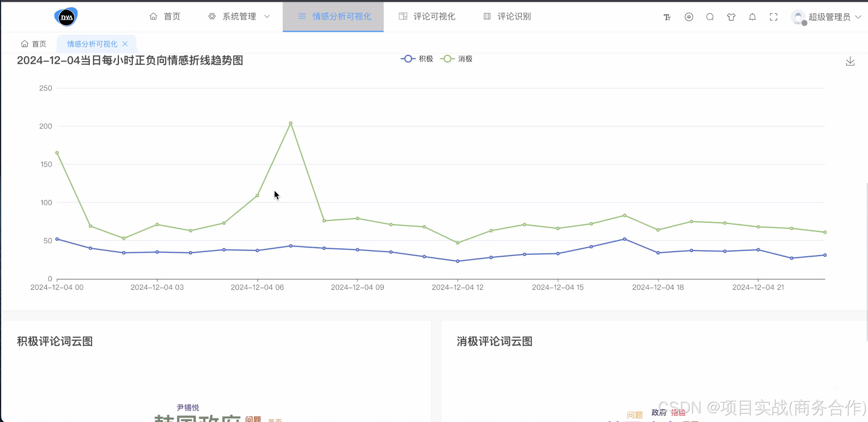Download the line chart as image
Screen dimensions: 868x422
point(850,61)
